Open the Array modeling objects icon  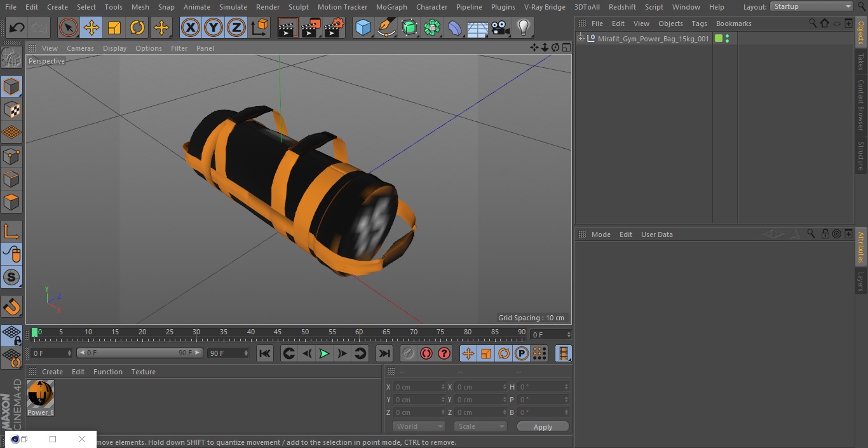(432, 28)
